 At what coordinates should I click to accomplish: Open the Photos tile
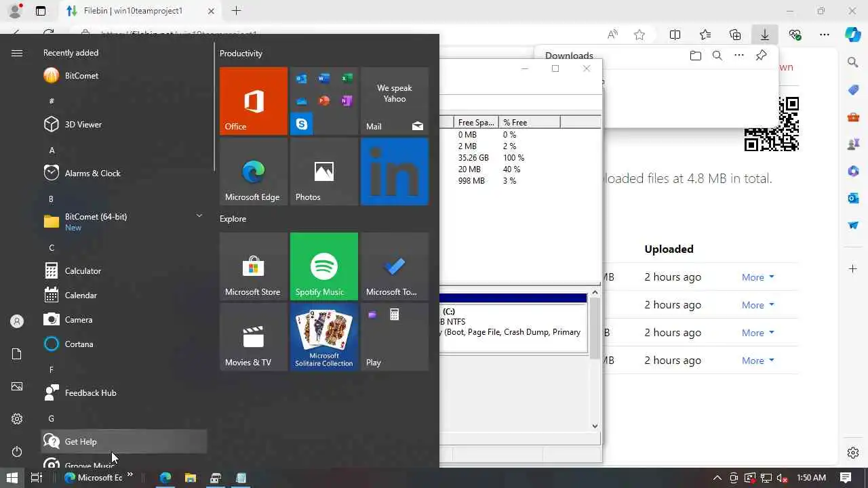click(324, 171)
